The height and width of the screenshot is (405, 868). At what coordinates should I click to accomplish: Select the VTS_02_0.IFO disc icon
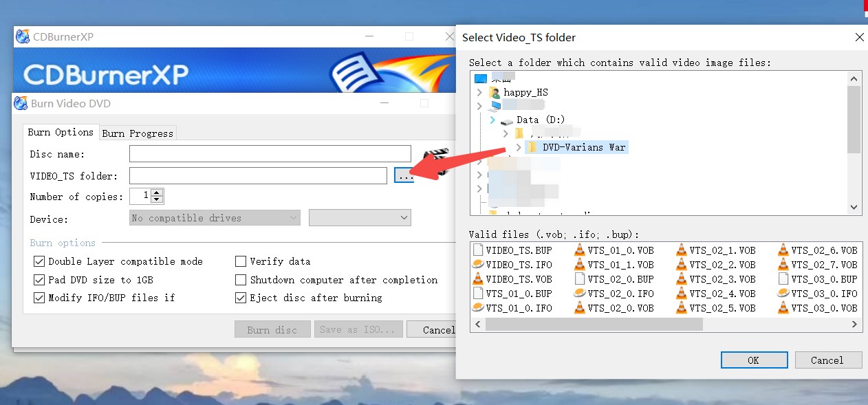pyautogui.click(x=580, y=294)
